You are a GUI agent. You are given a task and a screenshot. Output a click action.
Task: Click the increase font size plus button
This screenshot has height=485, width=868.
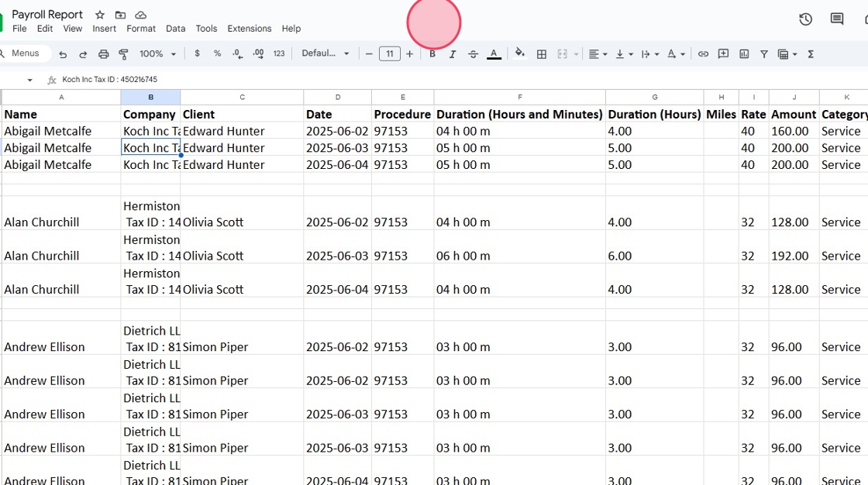(410, 54)
